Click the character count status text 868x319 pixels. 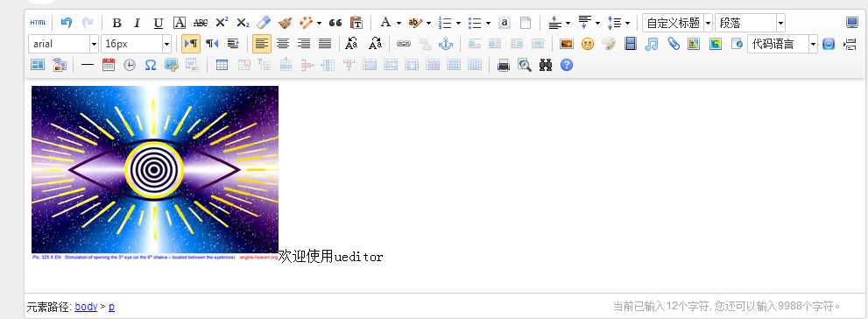(727, 306)
